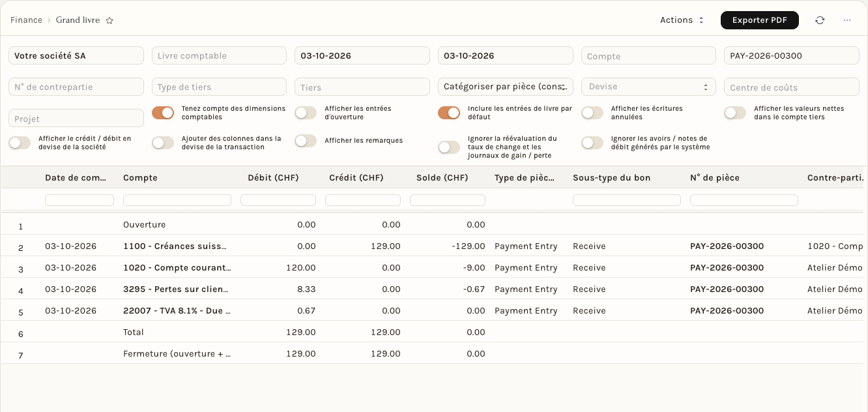Open the 'Type de tiers' field
Screen dimensions: 868x412
pos(219,87)
